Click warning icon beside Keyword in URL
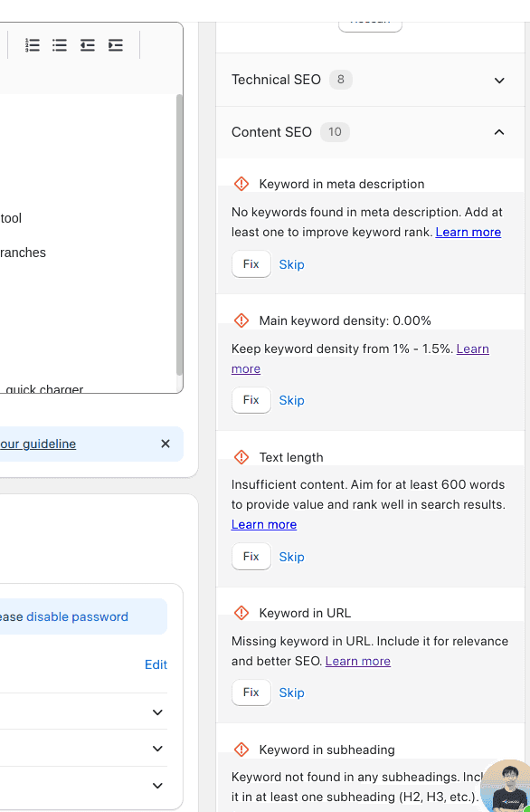The width and height of the screenshot is (530, 812). click(x=241, y=613)
